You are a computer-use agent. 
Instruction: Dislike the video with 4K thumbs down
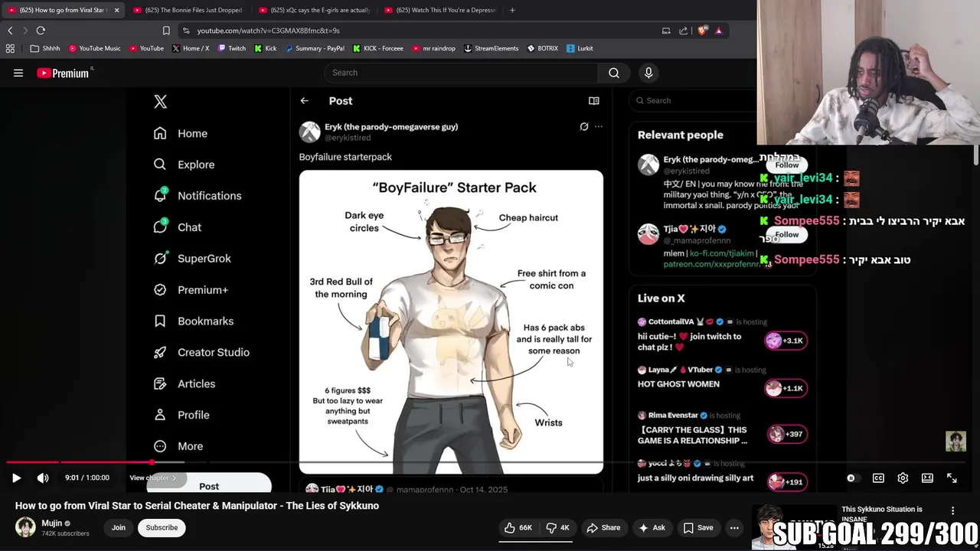point(557,527)
